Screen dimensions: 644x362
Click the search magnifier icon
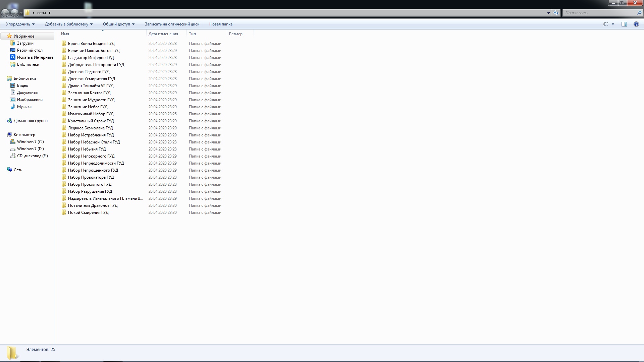pos(639,13)
